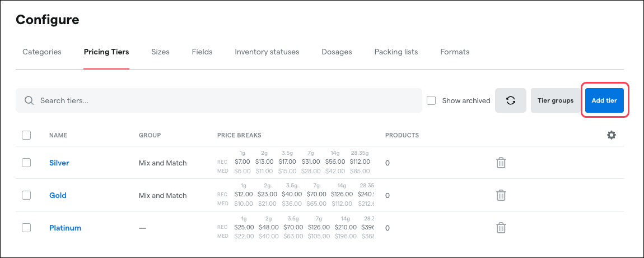644x258 pixels.
Task: Click the Add tier button
Action: pos(604,100)
